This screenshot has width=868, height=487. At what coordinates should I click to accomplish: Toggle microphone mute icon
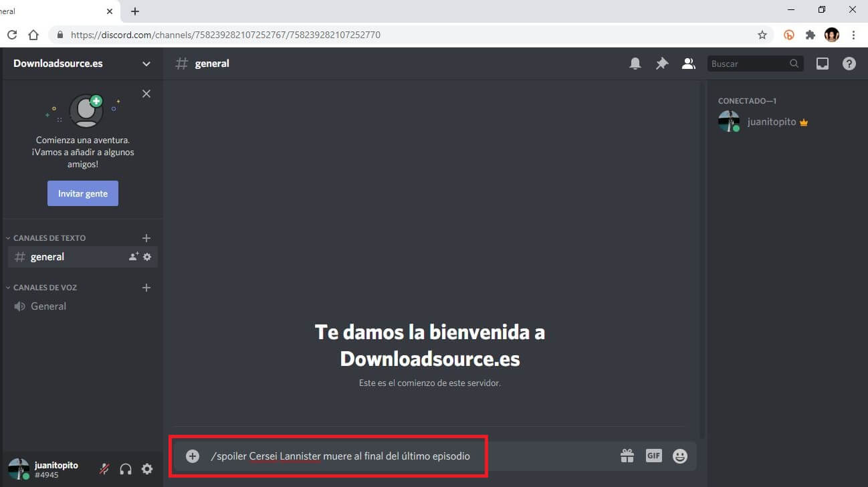104,469
